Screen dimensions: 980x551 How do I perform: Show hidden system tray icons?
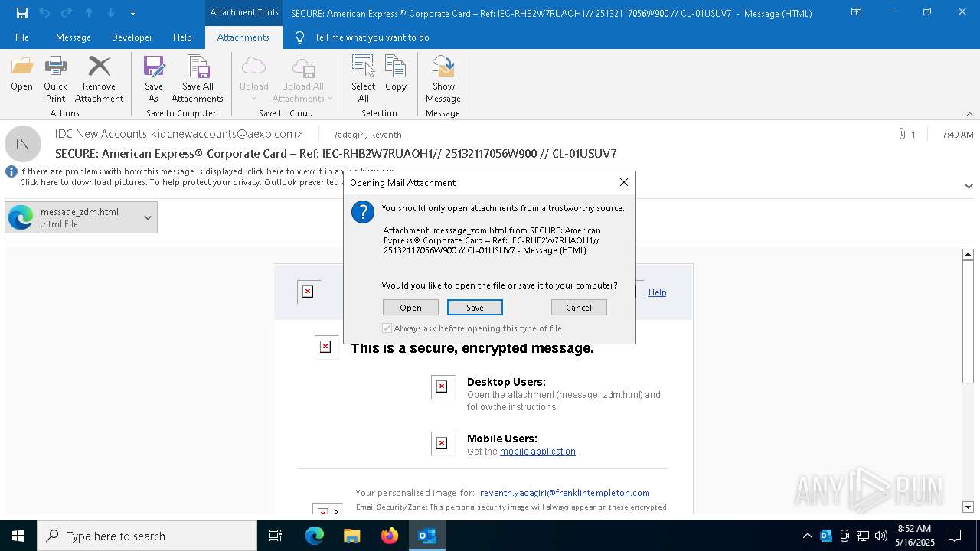(x=807, y=536)
